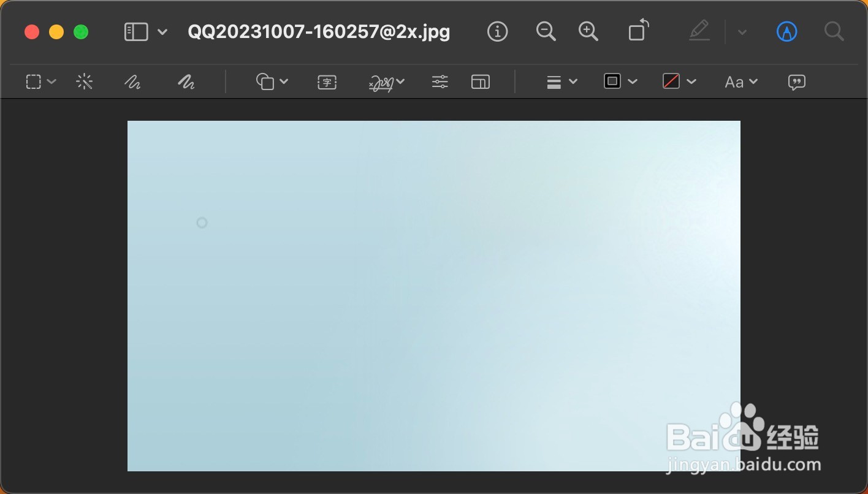Expand the border color dropdown chevron

click(633, 82)
